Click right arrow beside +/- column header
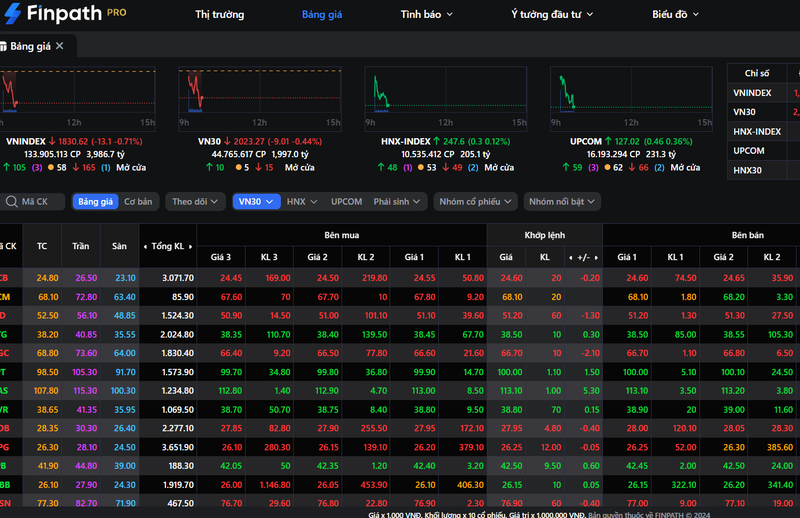This screenshot has height=518, width=800. coord(596,258)
